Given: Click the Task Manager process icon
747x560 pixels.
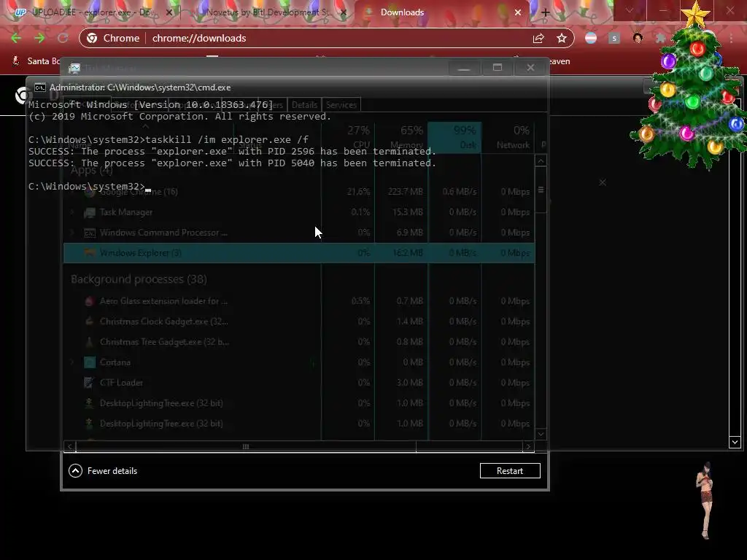Looking at the screenshot, I should (90, 212).
